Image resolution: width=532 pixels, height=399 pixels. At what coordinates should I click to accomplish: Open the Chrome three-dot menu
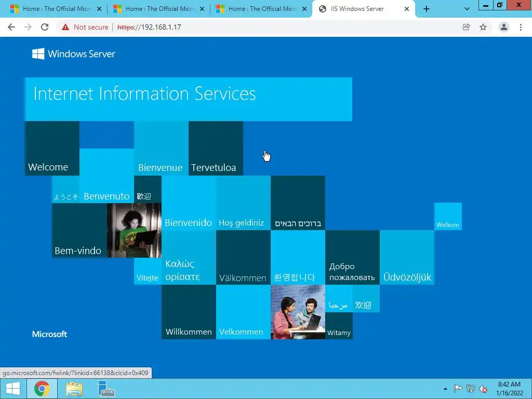pos(521,27)
